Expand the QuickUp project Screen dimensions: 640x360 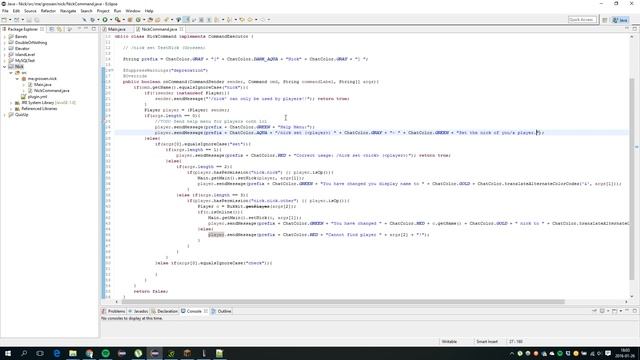(x=4, y=115)
